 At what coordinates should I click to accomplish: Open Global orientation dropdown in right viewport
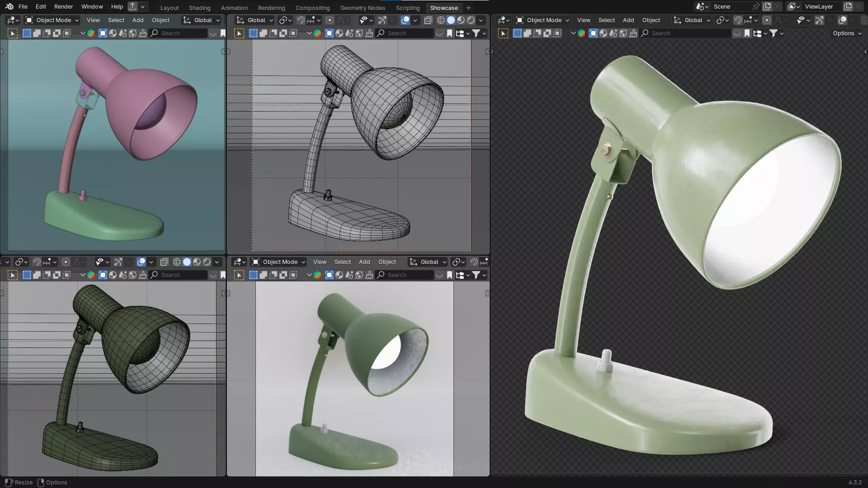(692, 20)
